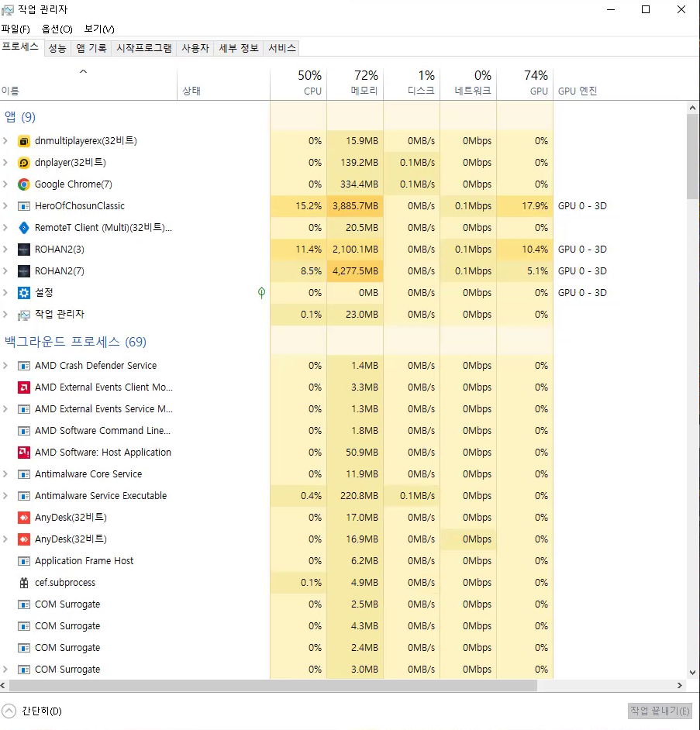Switch to the 성능 tab
This screenshot has width=700, height=730.
57,48
